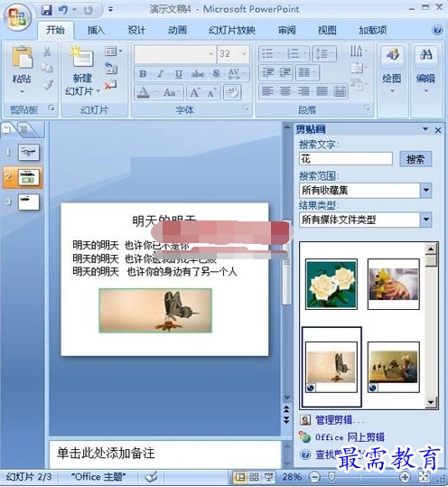Zoom out with the minus button
Screen dimensions: 448x487
click(314, 477)
